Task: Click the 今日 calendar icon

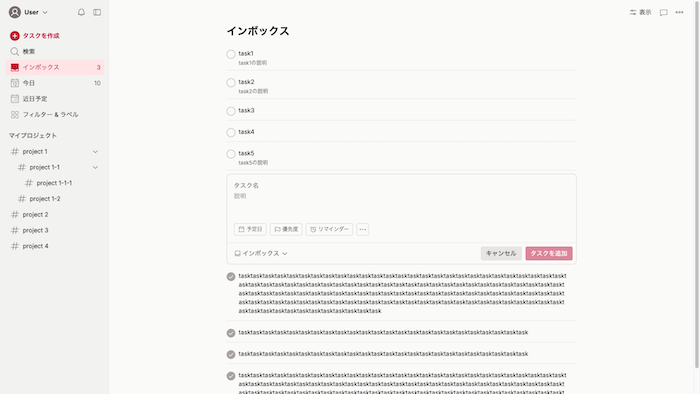Action: click(x=15, y=83)
